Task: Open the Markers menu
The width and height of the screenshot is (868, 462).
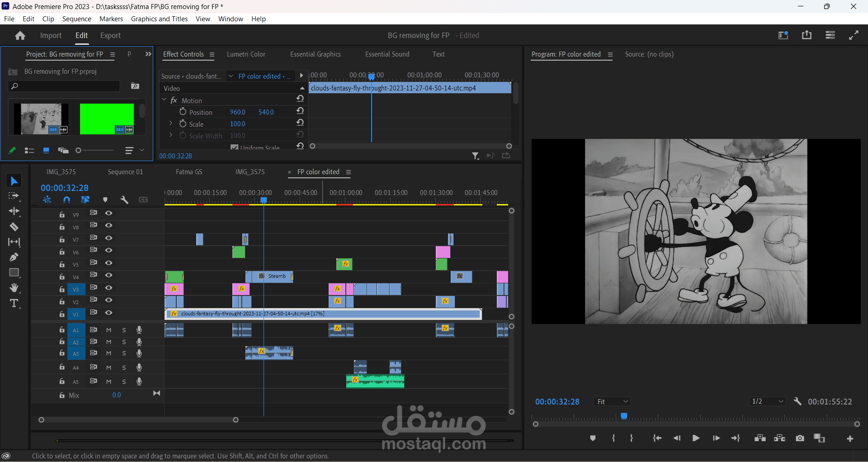Action: [111, 19]
